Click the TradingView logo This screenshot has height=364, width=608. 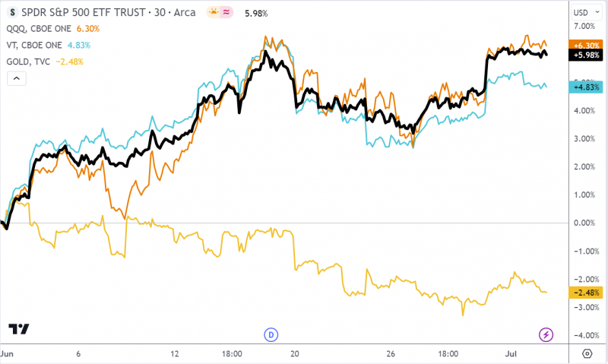[18, 329]
